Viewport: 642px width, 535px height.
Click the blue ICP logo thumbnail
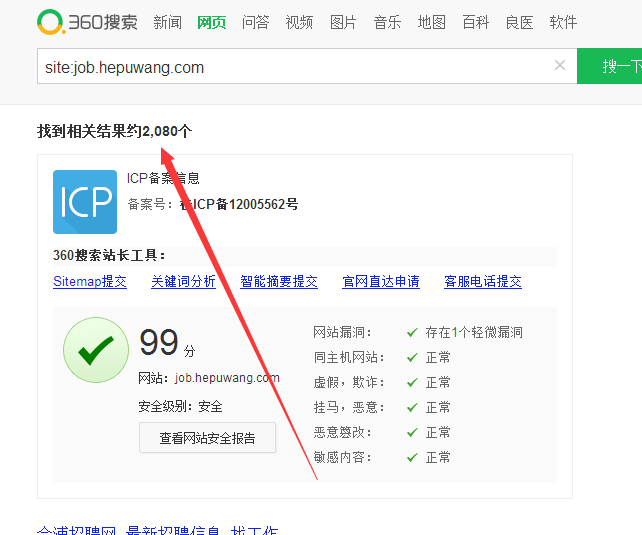click(84, 202)
